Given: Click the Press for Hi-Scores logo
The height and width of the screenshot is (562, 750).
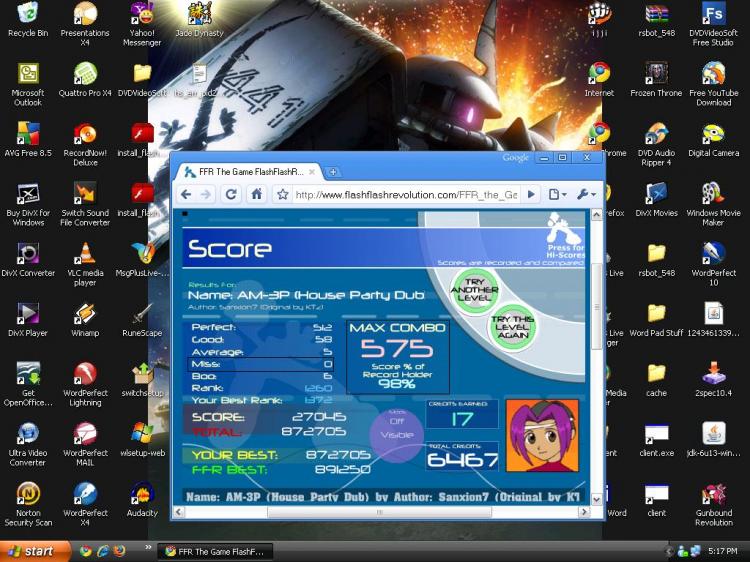Looking at the screenshot, I should click(565, 236).
